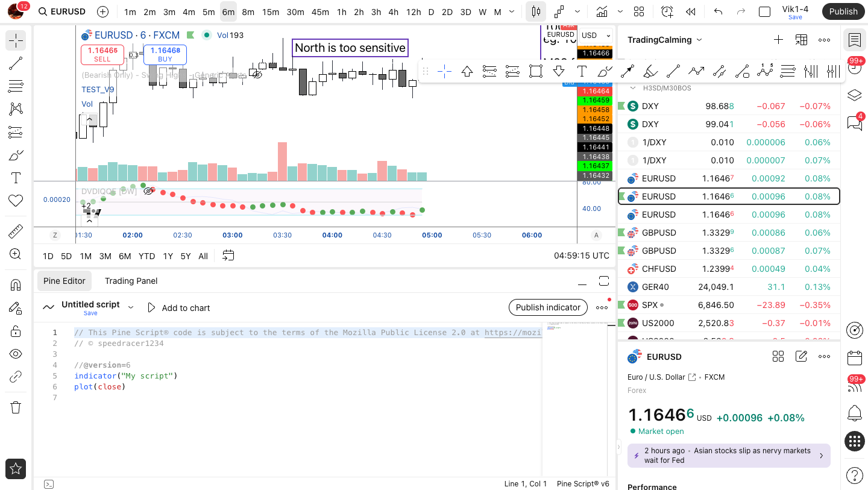868x490 pixels.
Task: Select the 5Y date range
Action: click(186, 256)
